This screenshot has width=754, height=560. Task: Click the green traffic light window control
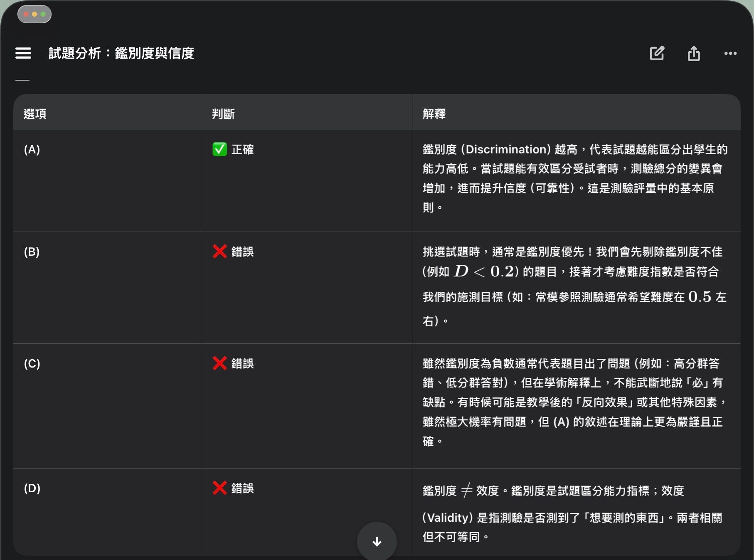(43, 14)
